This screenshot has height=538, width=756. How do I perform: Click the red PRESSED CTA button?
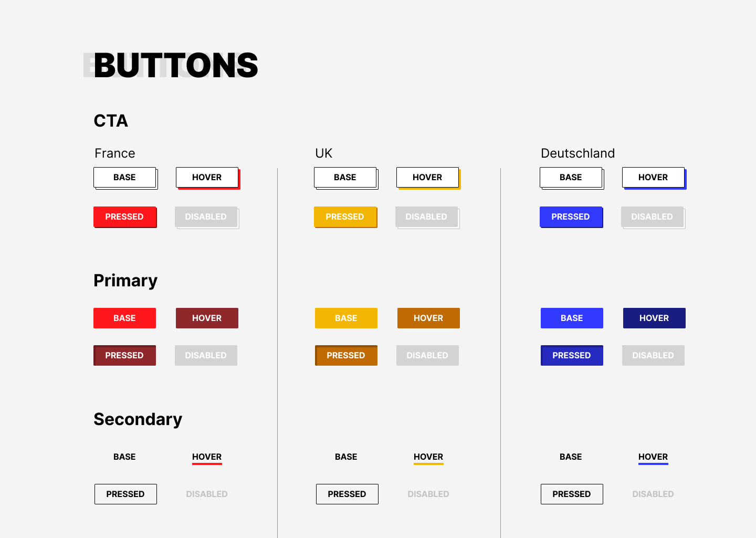125,217
